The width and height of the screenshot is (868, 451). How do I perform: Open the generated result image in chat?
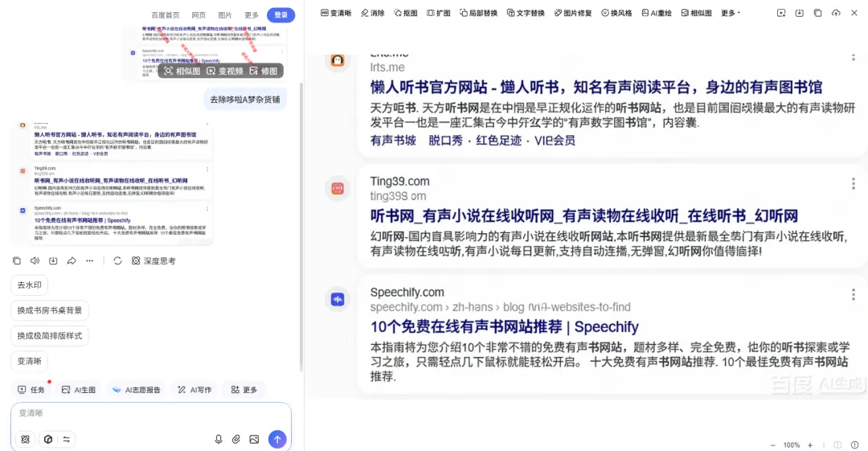[x=113, y=182]
